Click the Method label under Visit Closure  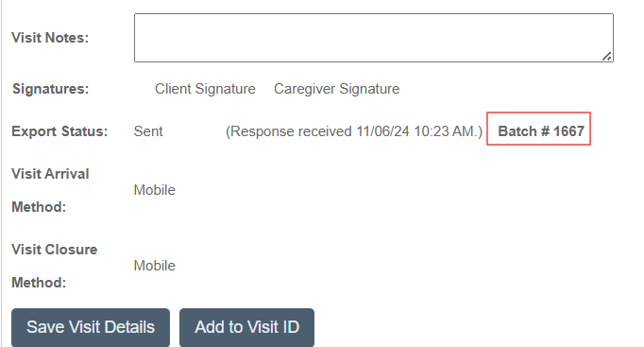39,283
